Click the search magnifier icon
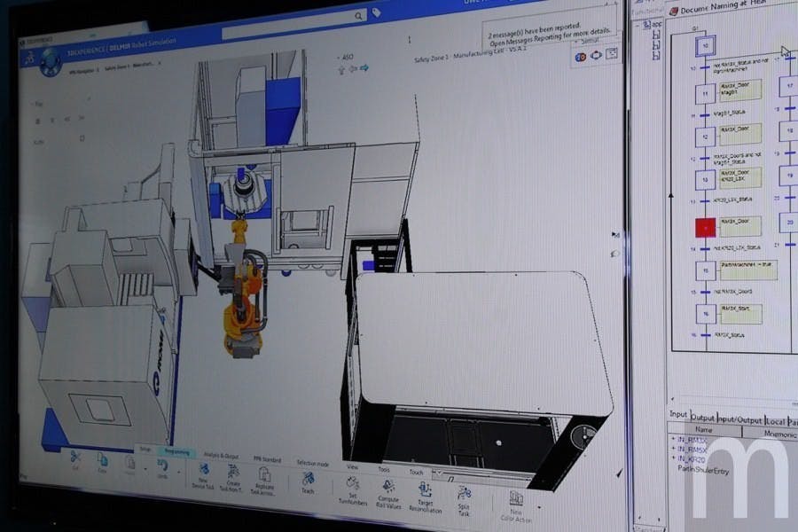 tap(359, 16)
